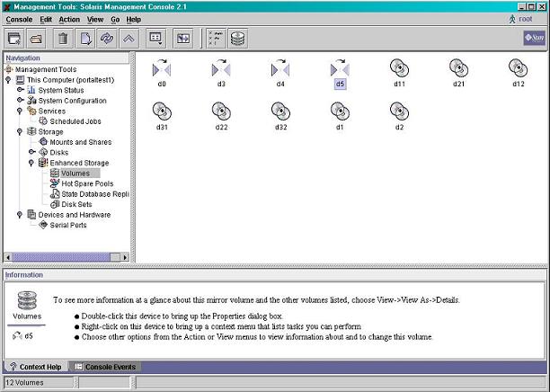Image resolution: width=550 pixels, height=392 pixels.
Task: Select State Database Replicas tree item
Action: pos(90,194)
